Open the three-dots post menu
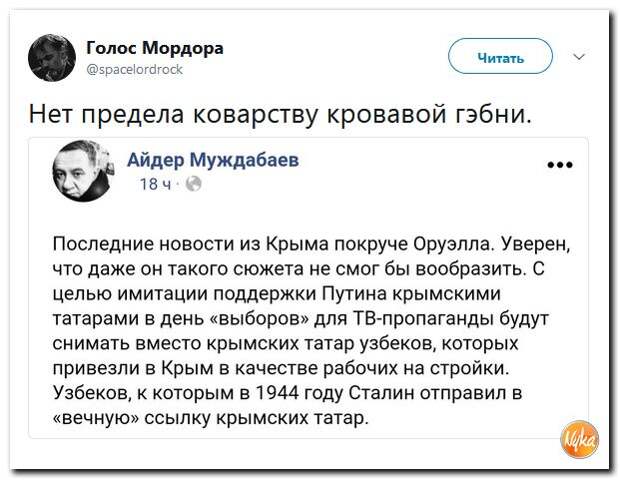Screen dimensions: 620x480 point(560,165)
